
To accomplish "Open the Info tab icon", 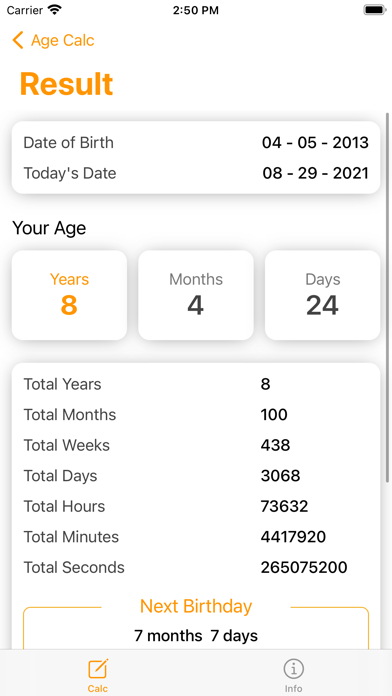I will [293, 669].
